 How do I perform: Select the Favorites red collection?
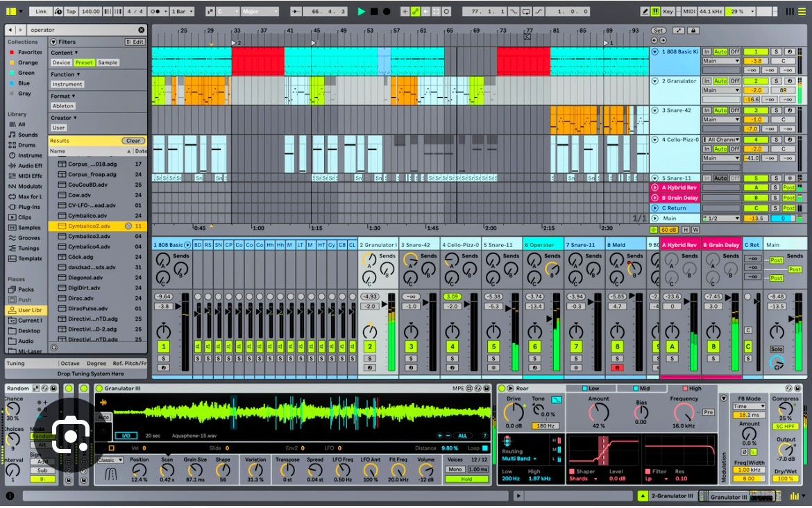click(x=26, y=52)
